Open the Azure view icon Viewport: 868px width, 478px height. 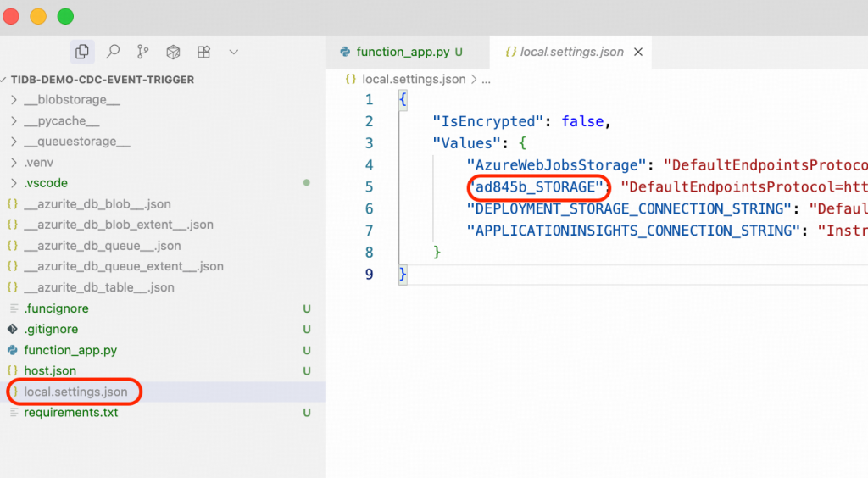click(173, 52)
